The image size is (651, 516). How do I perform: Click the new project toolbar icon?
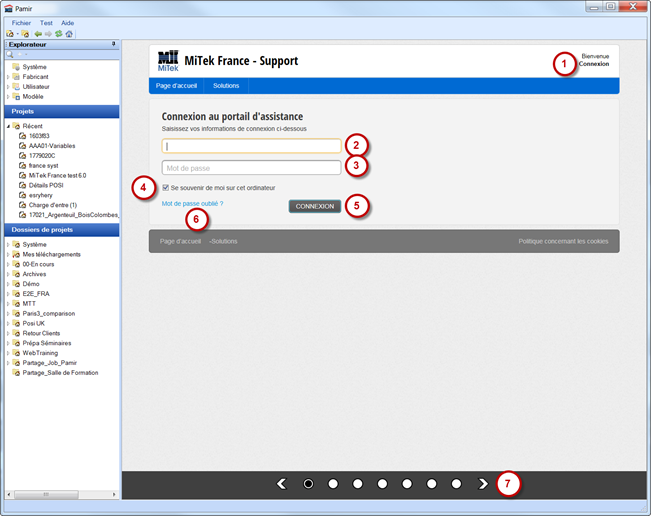click(x=10, y=34)
